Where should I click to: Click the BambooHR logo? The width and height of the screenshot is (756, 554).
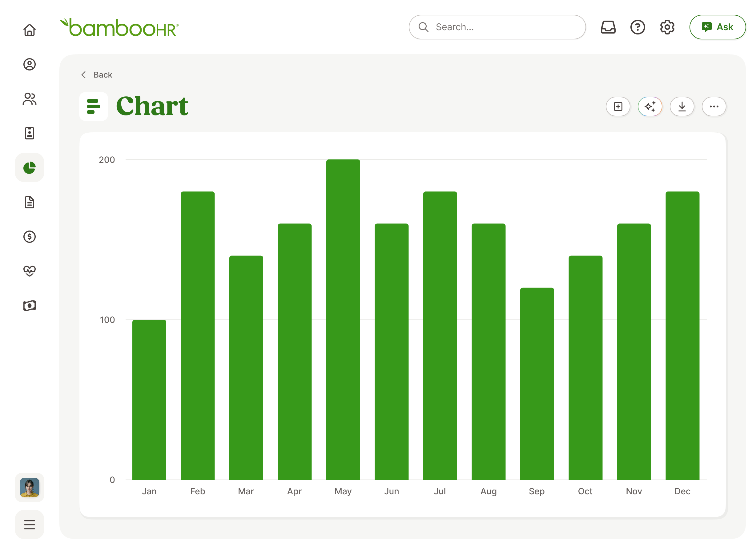click(x=119, y=27)
